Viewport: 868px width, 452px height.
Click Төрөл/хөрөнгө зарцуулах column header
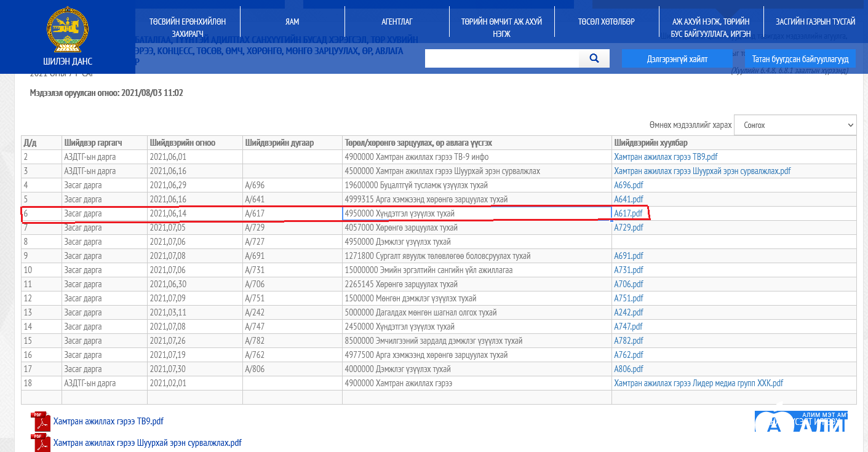pyautogui.click(x=477, y=143)
